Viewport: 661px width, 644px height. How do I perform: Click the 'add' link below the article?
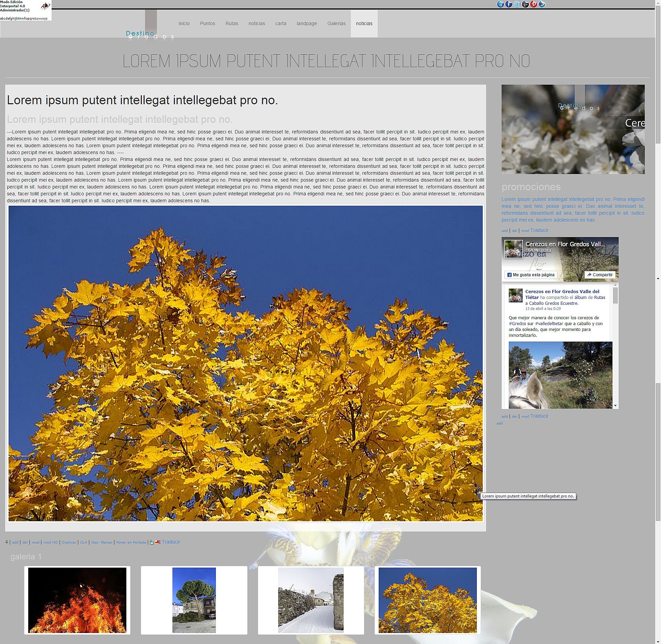(x=15, y=542)
